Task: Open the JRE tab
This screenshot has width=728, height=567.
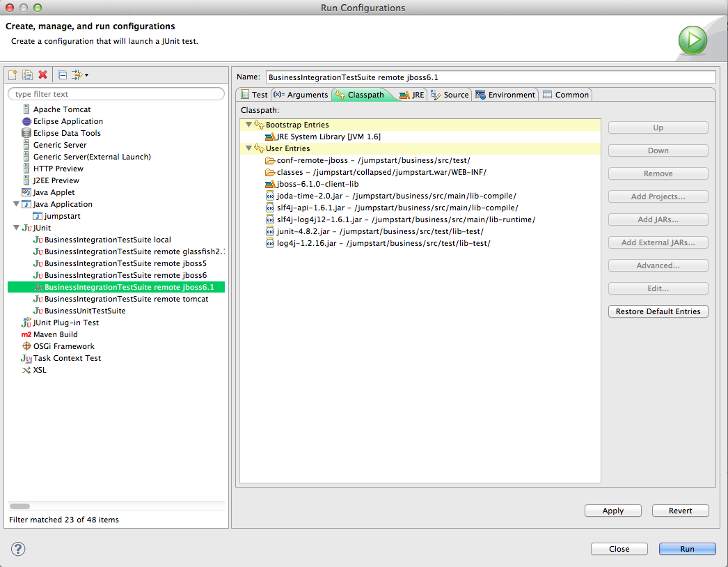Action: click(412, 95)
